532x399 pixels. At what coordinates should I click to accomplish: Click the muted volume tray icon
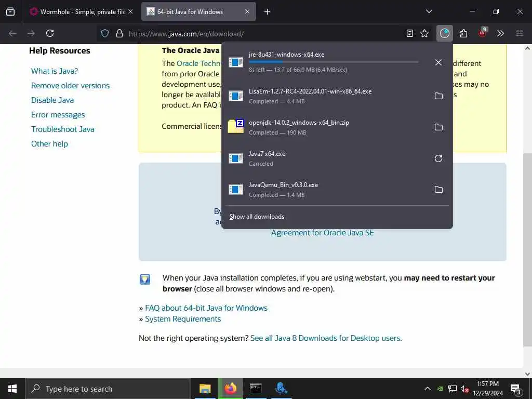pos(464,389)
